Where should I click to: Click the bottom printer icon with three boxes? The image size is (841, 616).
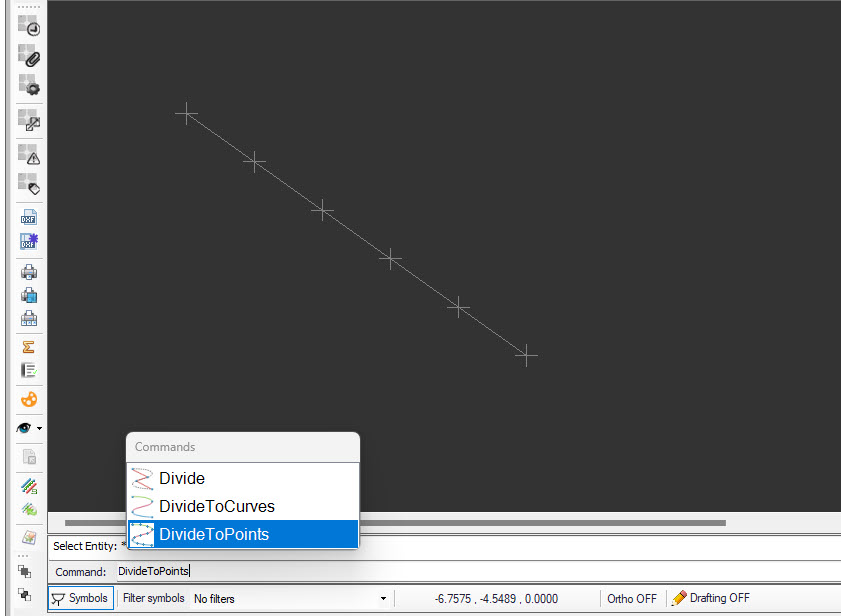[29, 319]
